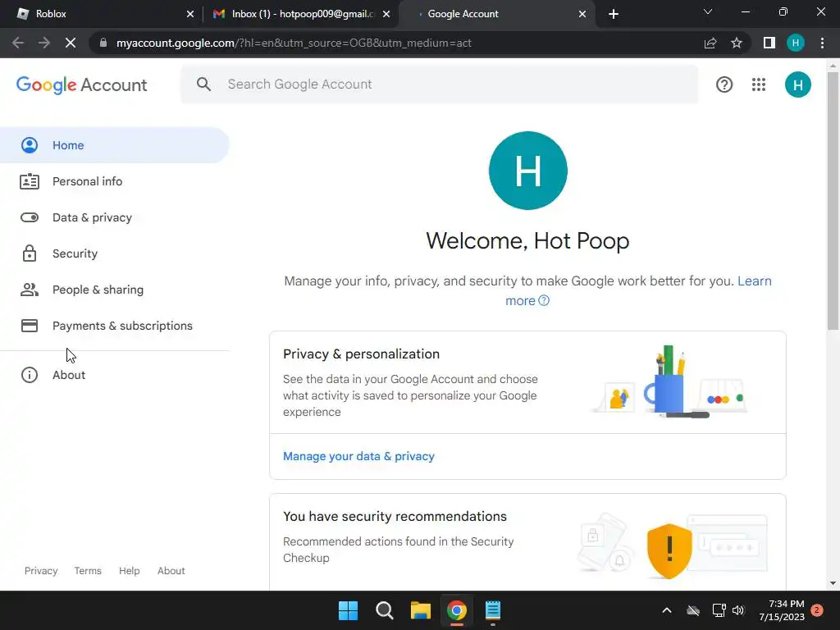
Task: Stop page loading with X button
Action: (71, 43)
